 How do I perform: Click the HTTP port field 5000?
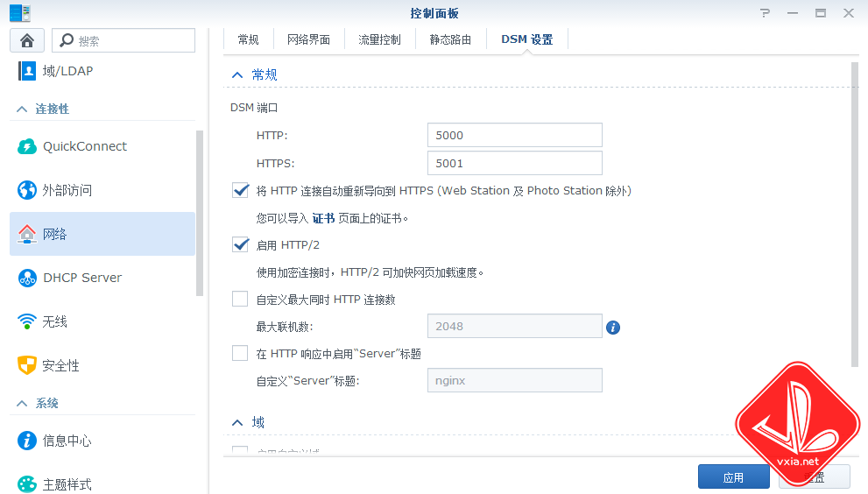click(515, 135)
